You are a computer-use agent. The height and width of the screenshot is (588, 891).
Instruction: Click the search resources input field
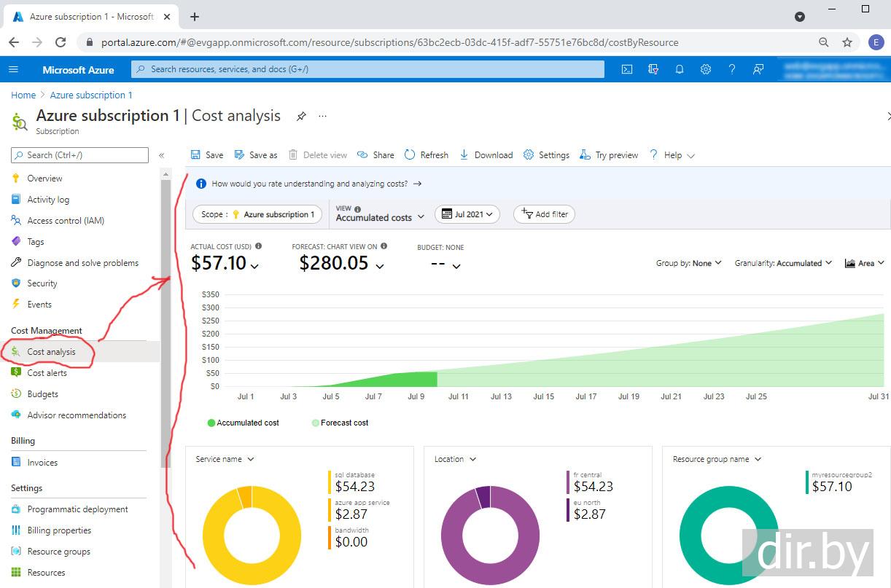point(368,69)
